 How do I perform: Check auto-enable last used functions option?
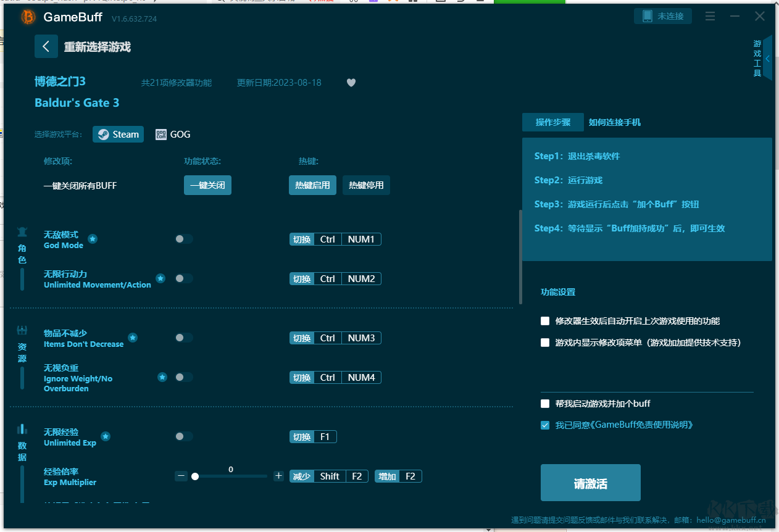[545, 321]
